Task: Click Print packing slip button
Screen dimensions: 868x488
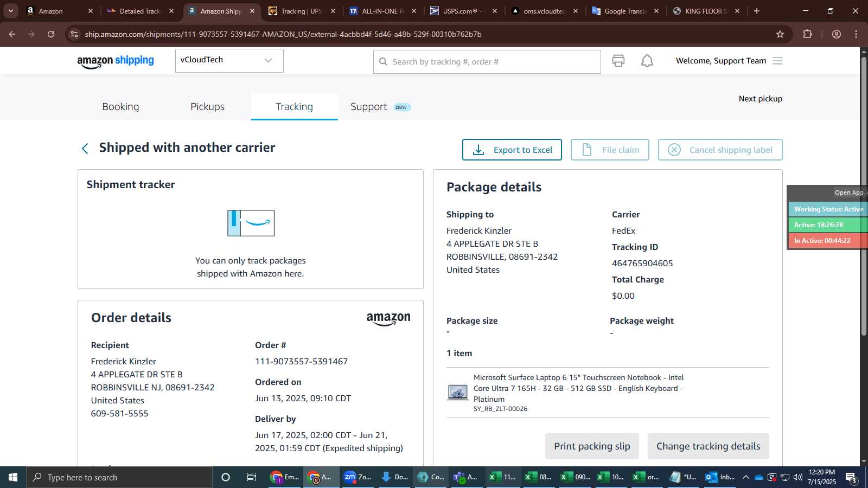Action: tap(592, 446)
